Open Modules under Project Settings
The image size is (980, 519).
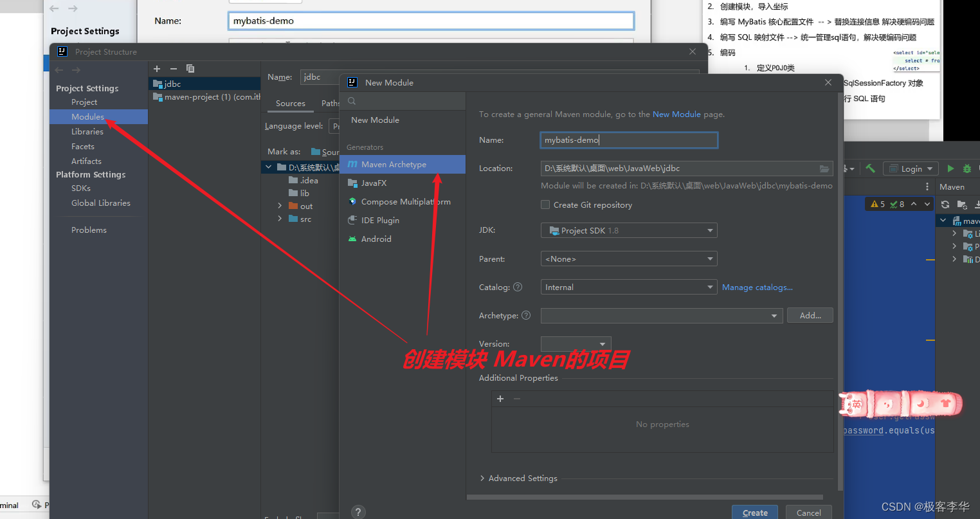[99, 116]
